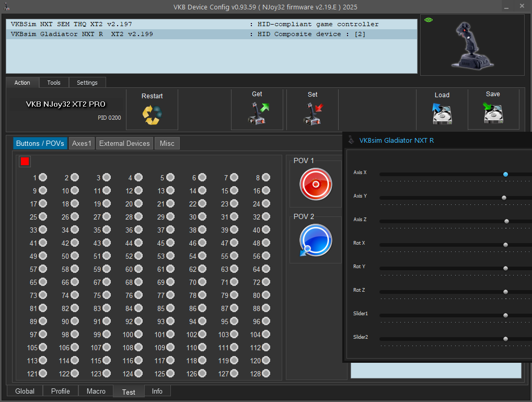The height and width of the screenshot is (402, 532).
Task: Open the Action tab
Action: 22,83
